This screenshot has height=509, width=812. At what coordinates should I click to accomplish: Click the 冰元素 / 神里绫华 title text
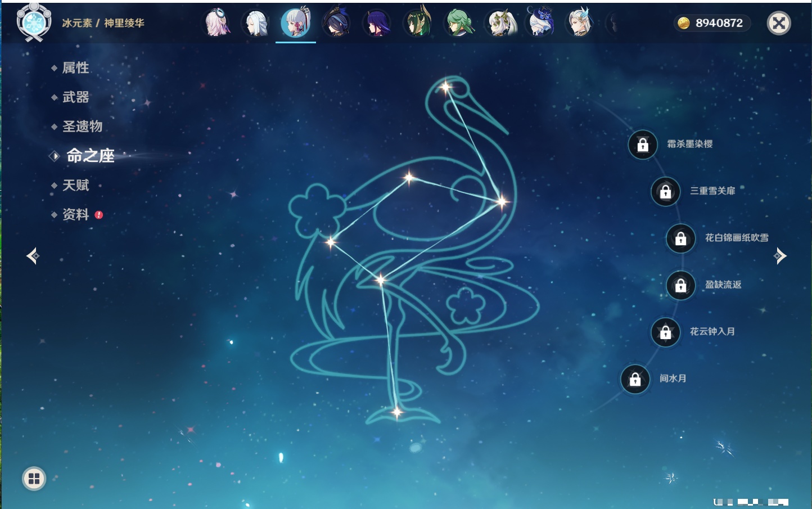[x=103, y=23]
